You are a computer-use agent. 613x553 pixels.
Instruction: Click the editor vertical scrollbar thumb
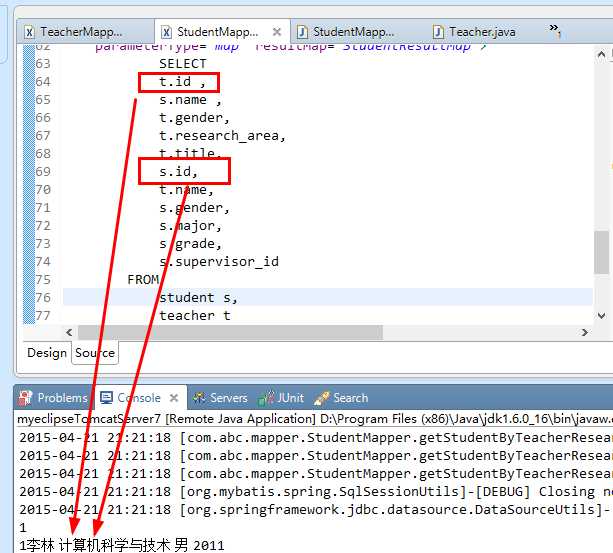point(600,252)
